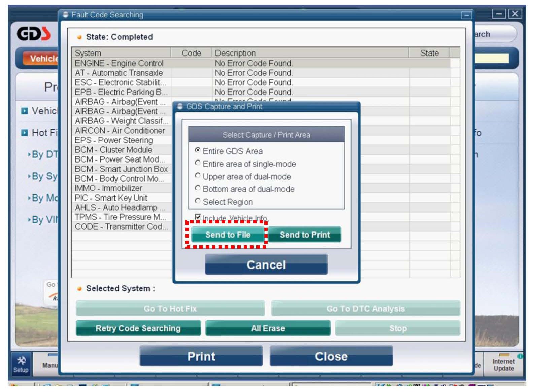Choose Entire area of single-mode option

[198, 163]
